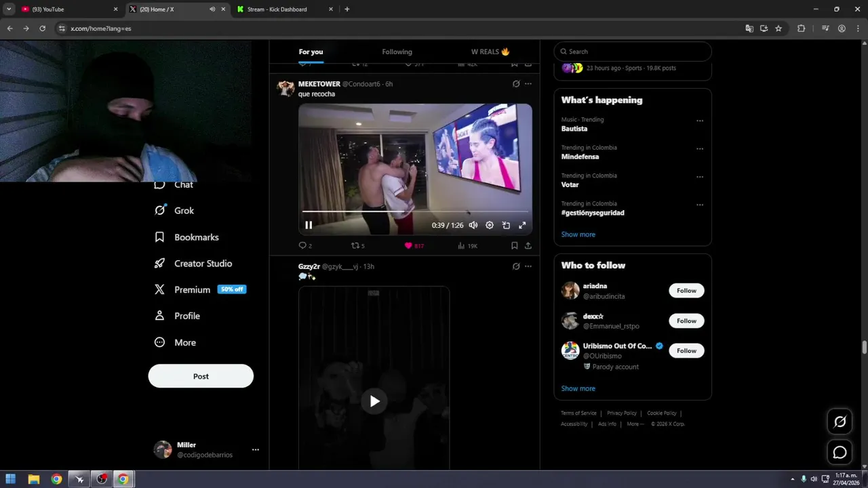The width and height of the screenshot is (868, 488).
Task: Reply to the MEKETOWER post
Action: [305, 245]
